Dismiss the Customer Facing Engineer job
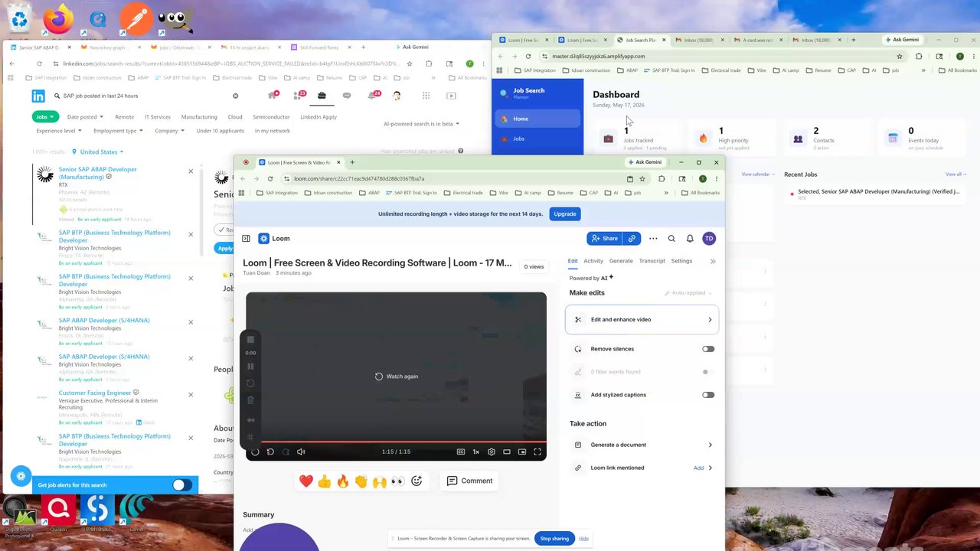This screenshot has height=551, width=980. click(x=191, y=394)
